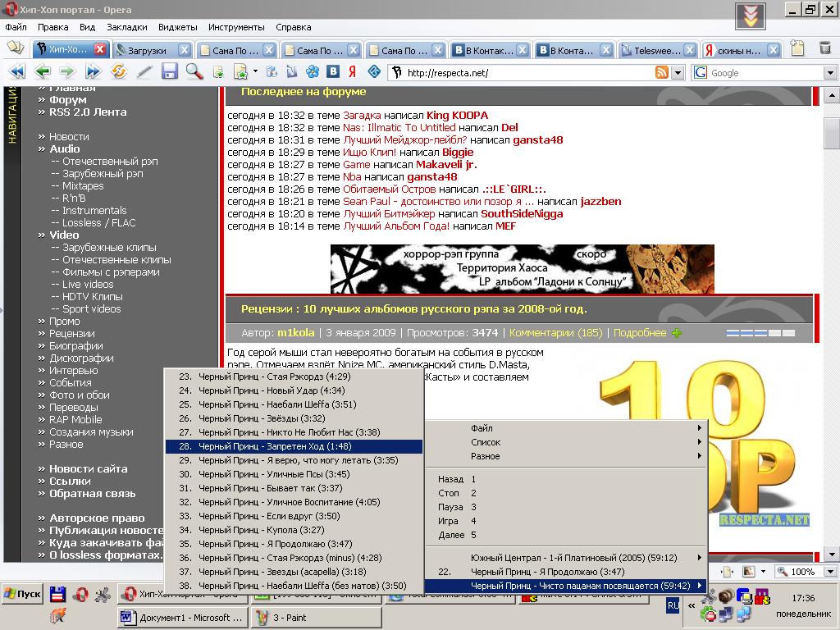Choose Пауза in the player menu
This screenshot has height=630, width=840.
click(450, 507)
